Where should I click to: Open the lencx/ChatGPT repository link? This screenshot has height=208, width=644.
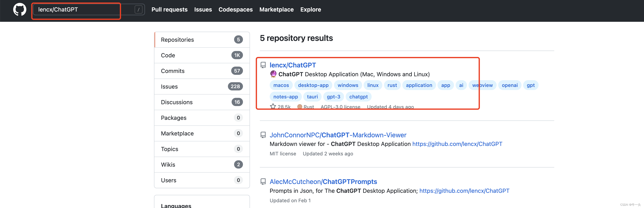click(293, 65)
